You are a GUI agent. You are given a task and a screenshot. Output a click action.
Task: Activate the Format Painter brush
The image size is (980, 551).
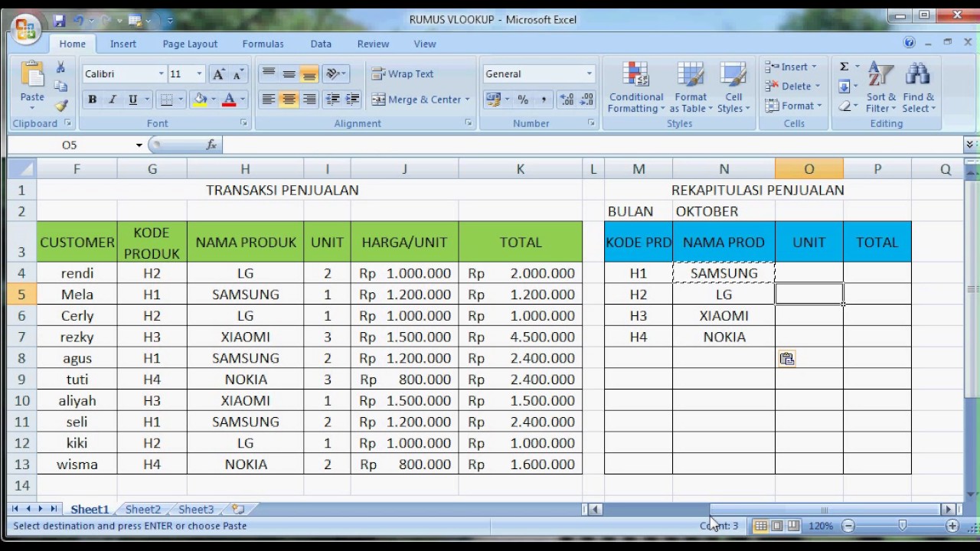[60, 105]
